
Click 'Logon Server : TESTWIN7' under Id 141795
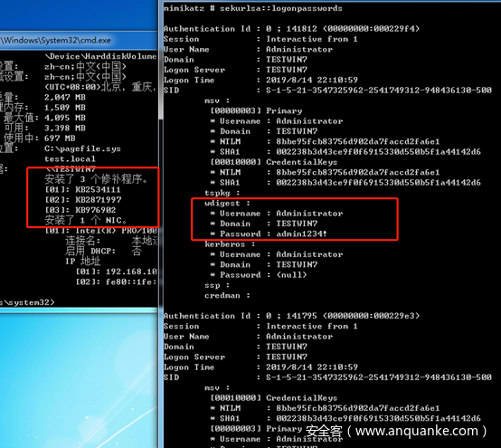coord(235,357)
